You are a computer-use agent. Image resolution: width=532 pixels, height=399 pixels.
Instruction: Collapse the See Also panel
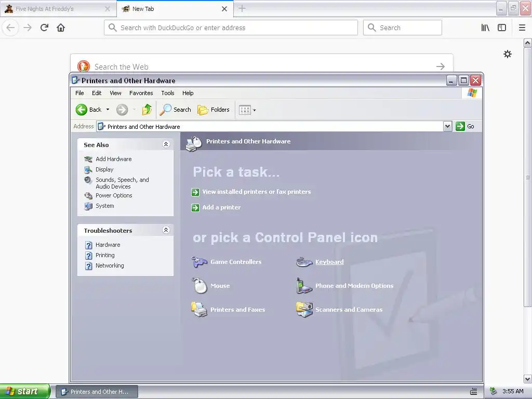click(x=166, y=144)
